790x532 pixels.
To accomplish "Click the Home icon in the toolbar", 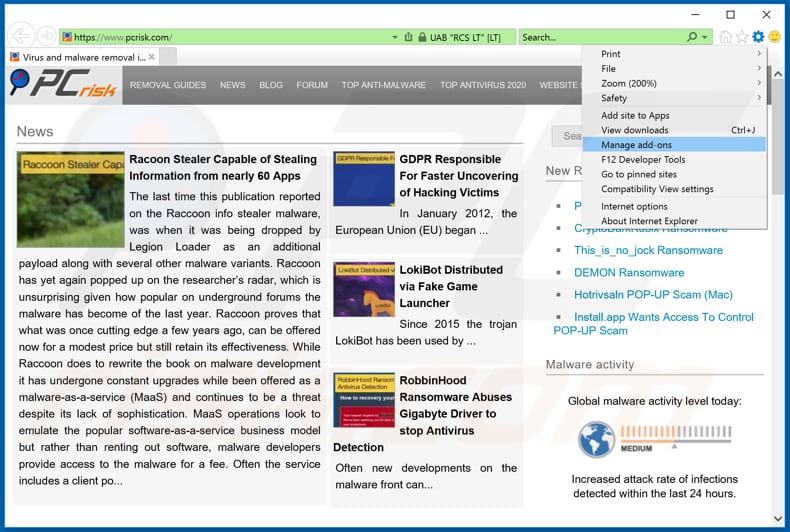I will click(x=725, y=37).
